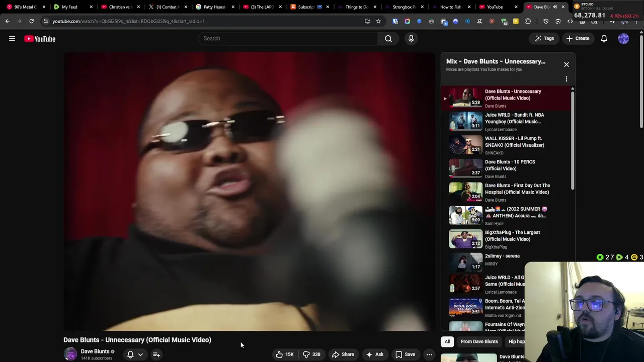Image resolution: width=644 pixels, height=362 pixels.
Task: Click the BTCUSD price ticker widget
Action: [x=607, y=11]
